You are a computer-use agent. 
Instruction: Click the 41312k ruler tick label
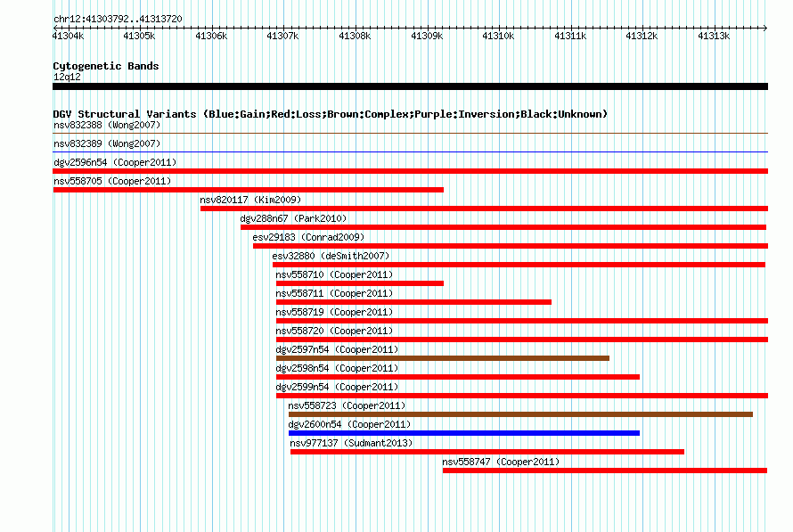[642, 36]
